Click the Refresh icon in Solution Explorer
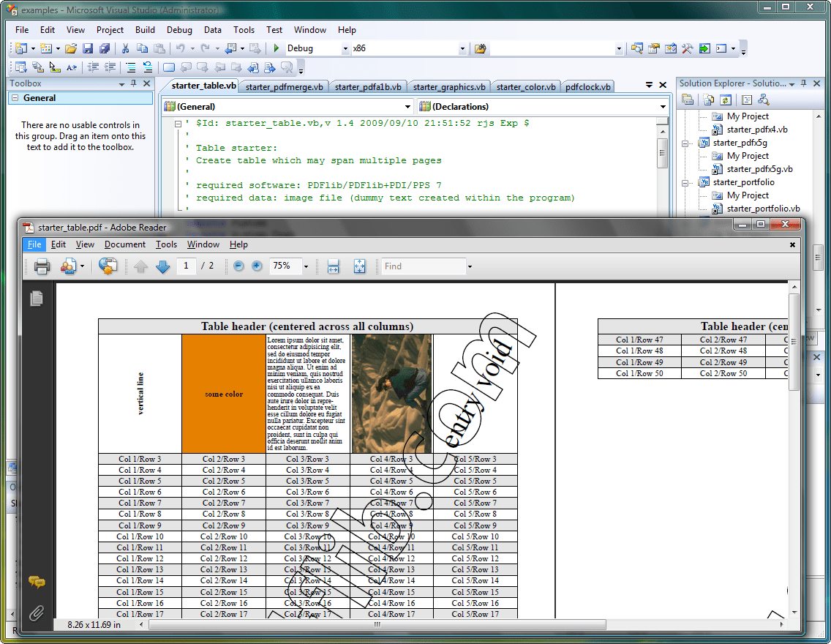The height and width of the screenshot is (644, 831). [x=726, y=99]
